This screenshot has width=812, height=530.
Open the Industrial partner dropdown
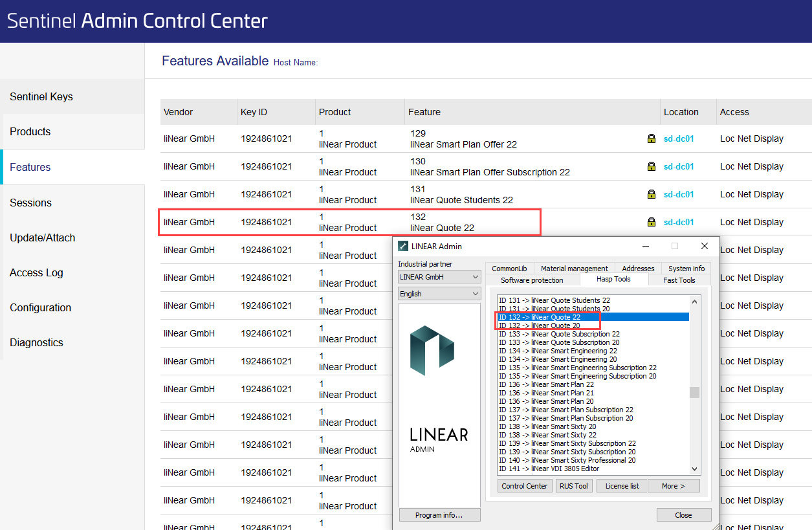439,276
